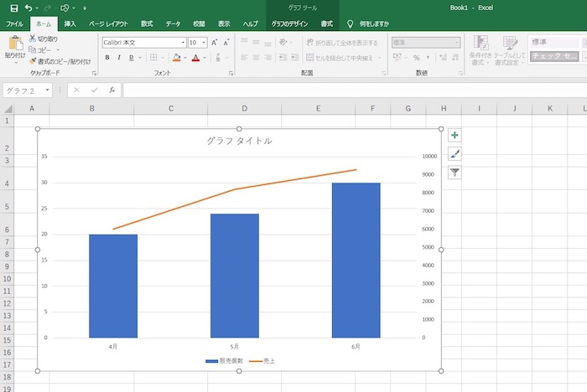Viewport: 587px width, 392px height.
Task: Click the チェック セル cell style
Action: [x=553, y=56]
